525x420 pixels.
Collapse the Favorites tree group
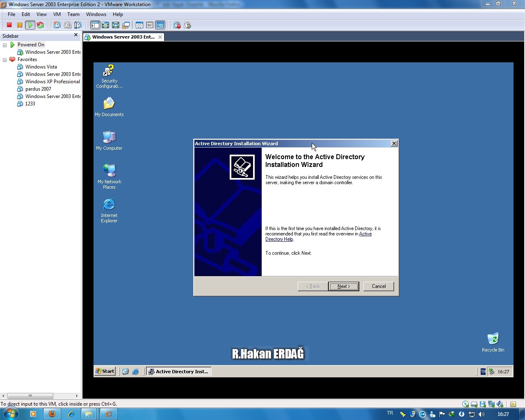click(x=5, y=59)
